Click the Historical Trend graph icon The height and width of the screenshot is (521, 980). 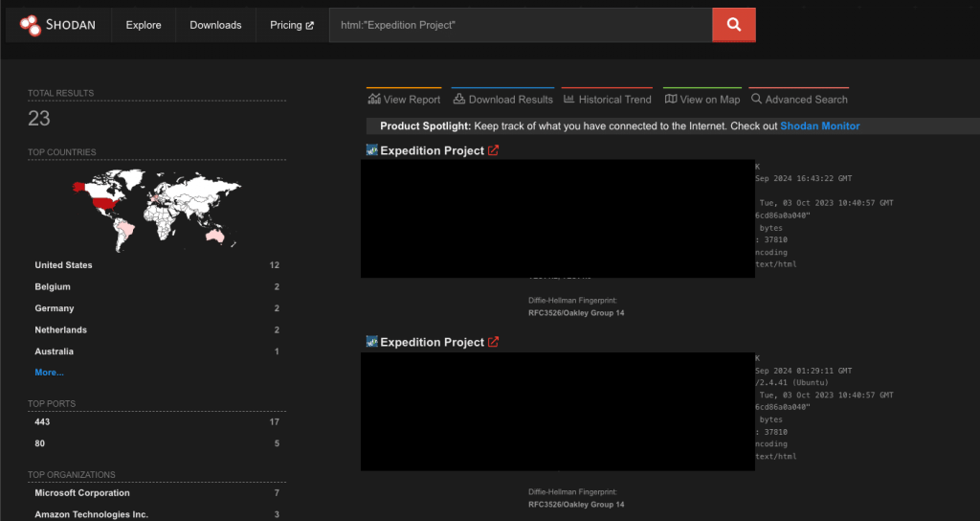(569, 99)
